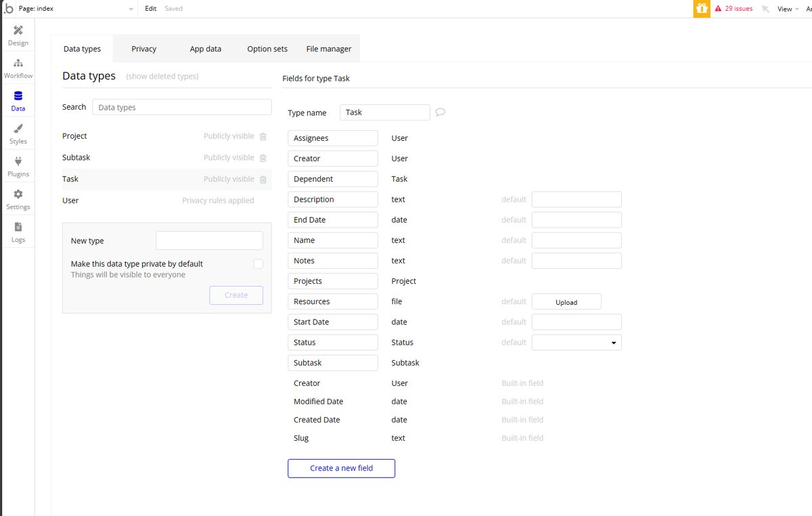This screenshot has width=812, height=516.
Task: Click show deleted types link
Action: (162, 77)
